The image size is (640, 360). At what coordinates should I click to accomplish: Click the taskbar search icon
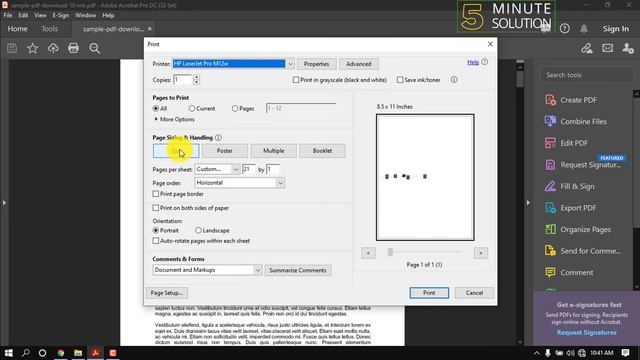point(26,353)
